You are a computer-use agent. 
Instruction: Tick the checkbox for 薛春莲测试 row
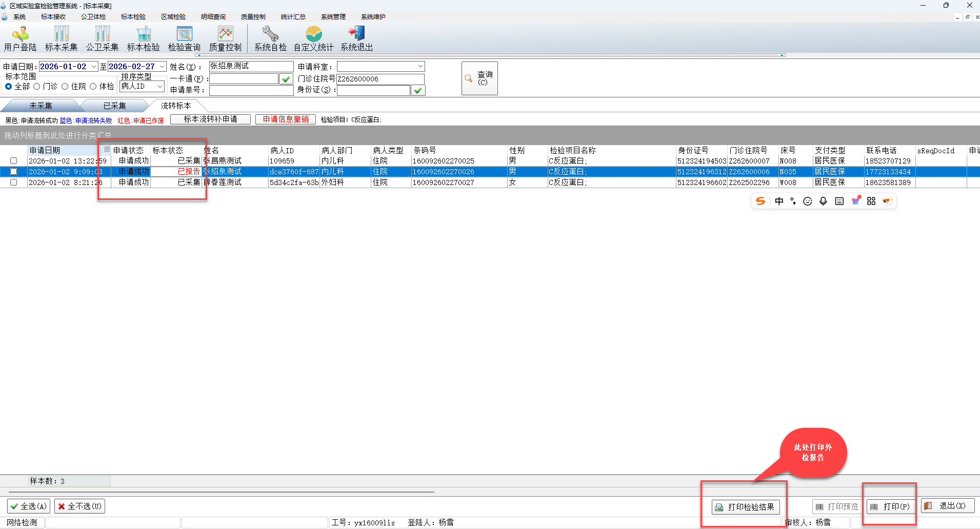coord(14,182)
